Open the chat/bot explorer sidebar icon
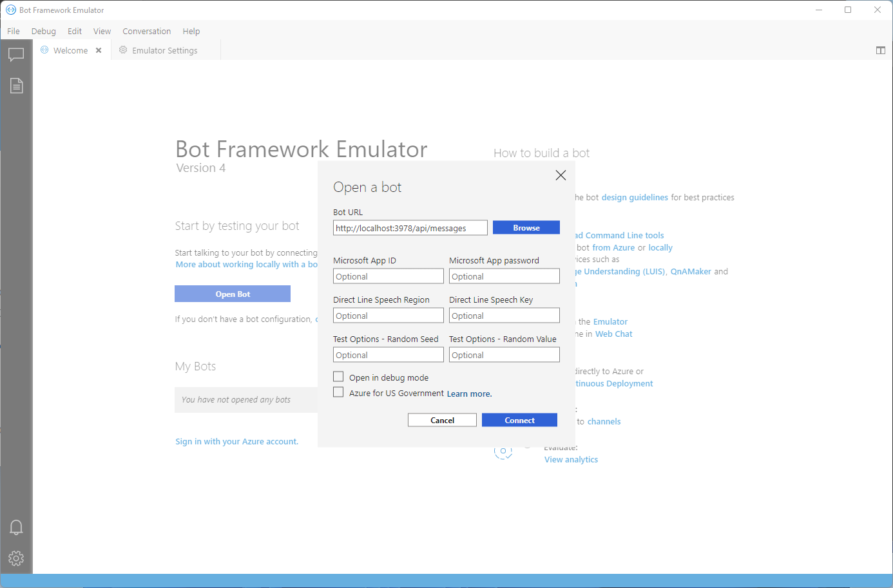The width and height of the screenshot is (893, 588). click(16, 55)
